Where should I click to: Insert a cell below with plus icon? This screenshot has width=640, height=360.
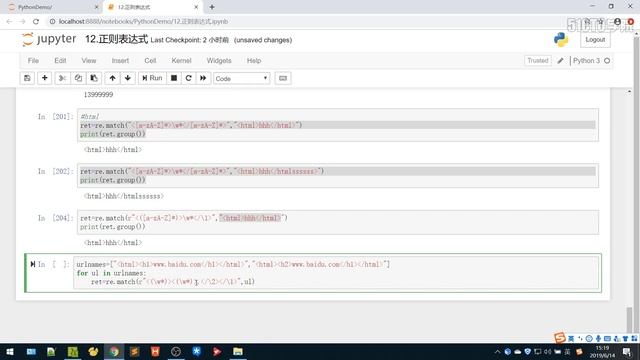point(44,78)
